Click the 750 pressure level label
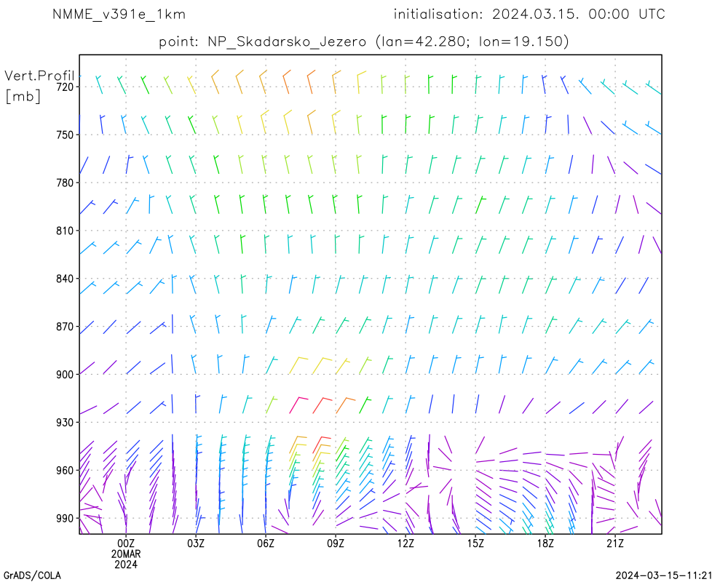The height and width of the screenshot is (582, 728). pyautogui.click(x=65, y=135)
